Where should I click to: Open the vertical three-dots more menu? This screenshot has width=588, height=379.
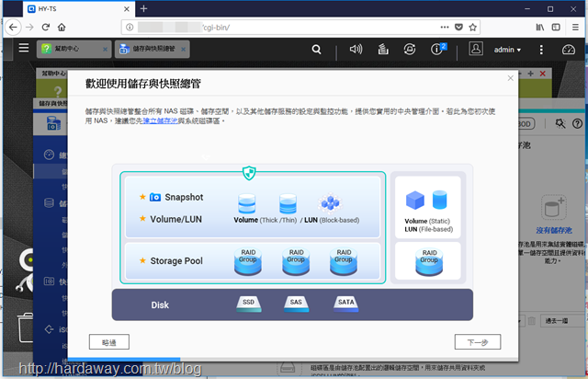(541, 50)
